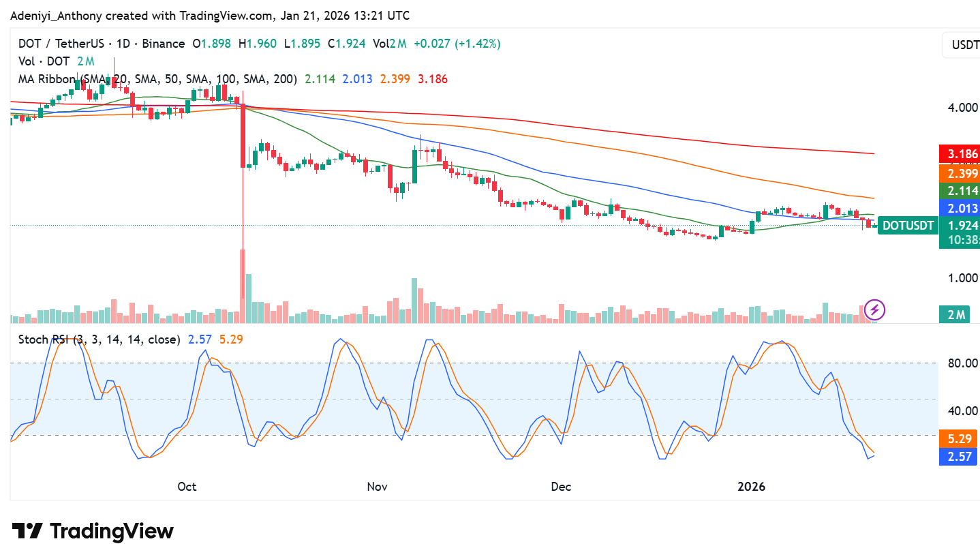The height and width of the screenshot is (544, 980).
Task: Click the C1.924 close value
Action: click(x=346, y=44)
